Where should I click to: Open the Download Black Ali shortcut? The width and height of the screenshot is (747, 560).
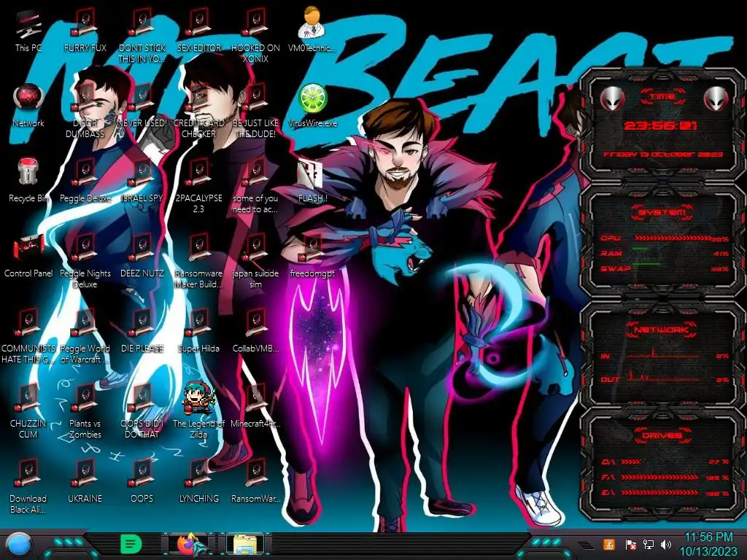coord(28,486)
